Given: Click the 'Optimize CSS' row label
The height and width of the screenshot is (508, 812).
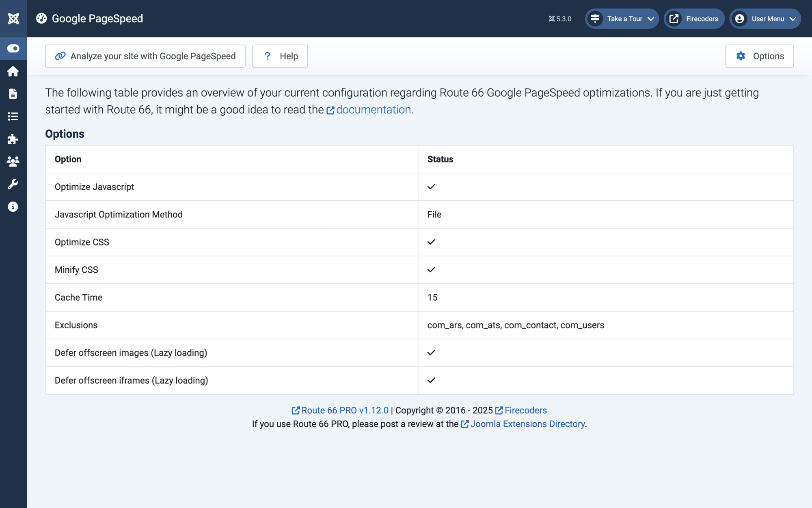Looking at the screenshot, I should [82, 242].
